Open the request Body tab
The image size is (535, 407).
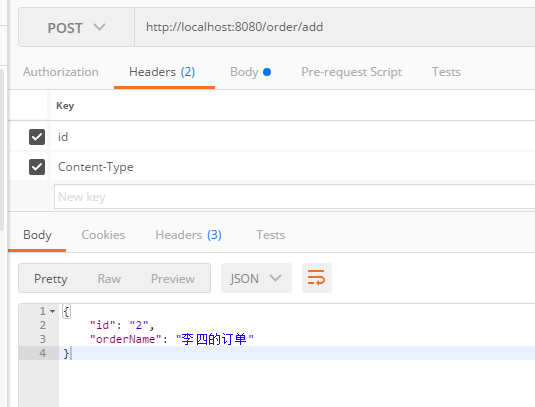click(x=250, y=72)
